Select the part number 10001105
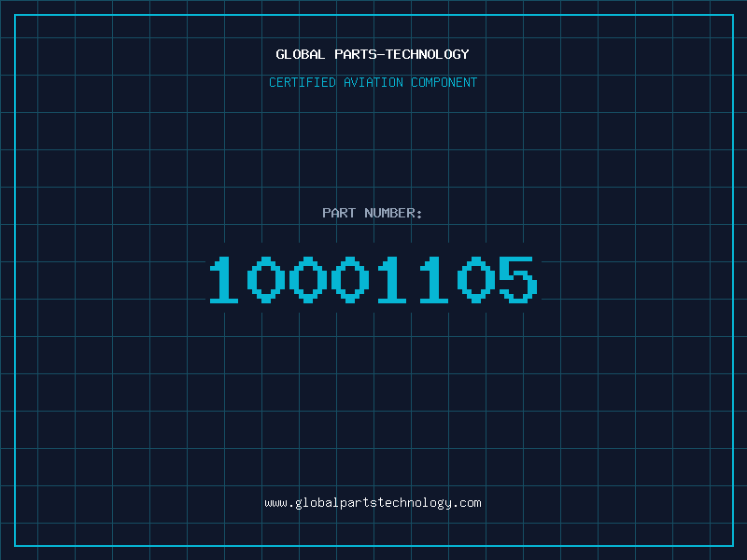Screen dimensions: 747x560 click(x=373, y=279)
